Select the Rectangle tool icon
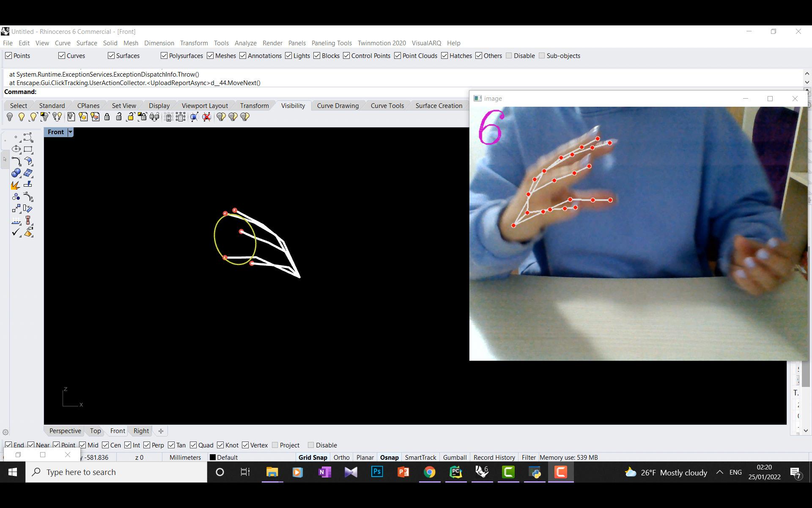Viewport: 812px width, 508px height. pyautogui.click(x=28, y=149)
